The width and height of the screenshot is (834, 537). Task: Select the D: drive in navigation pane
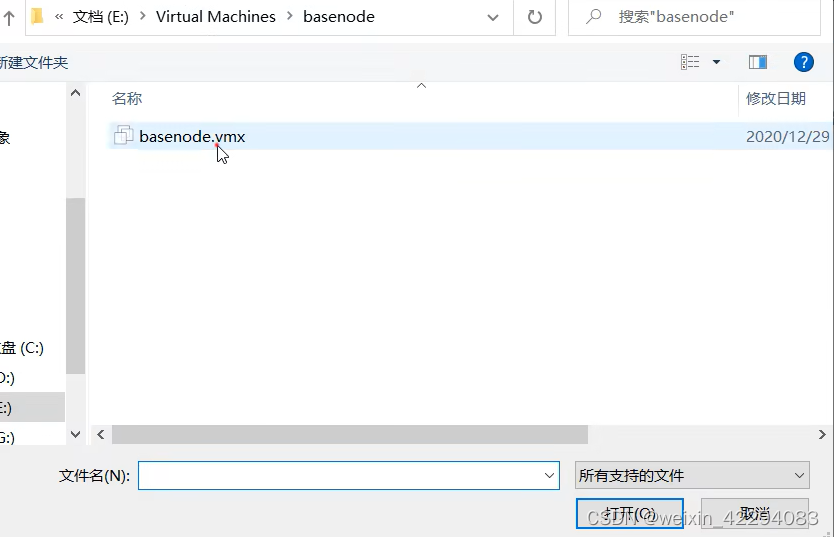coord(7,378)
